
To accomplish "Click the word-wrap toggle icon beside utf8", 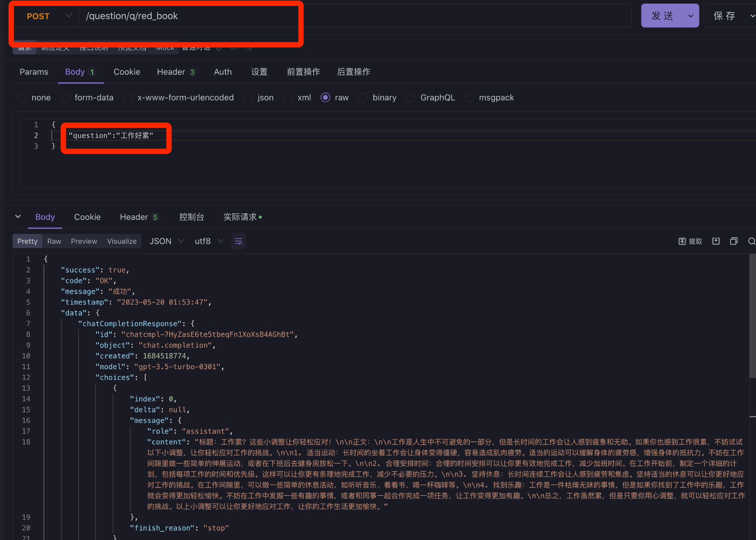I will tap(239, 241).
